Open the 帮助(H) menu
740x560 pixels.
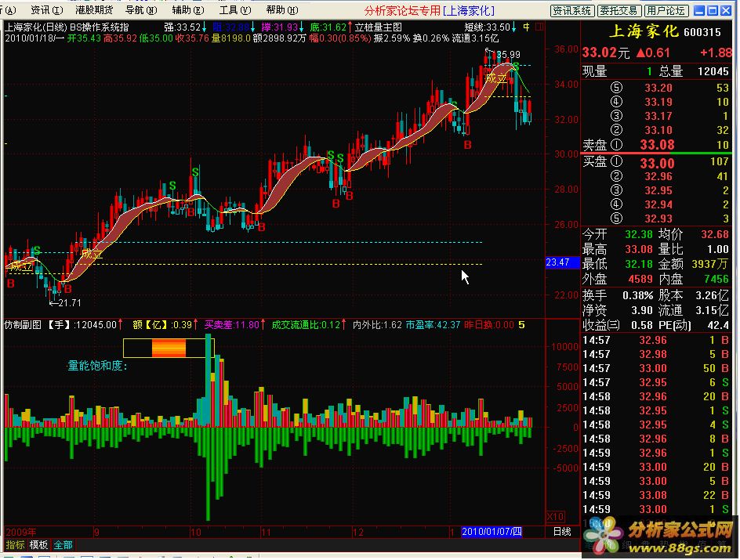[282, 10]
